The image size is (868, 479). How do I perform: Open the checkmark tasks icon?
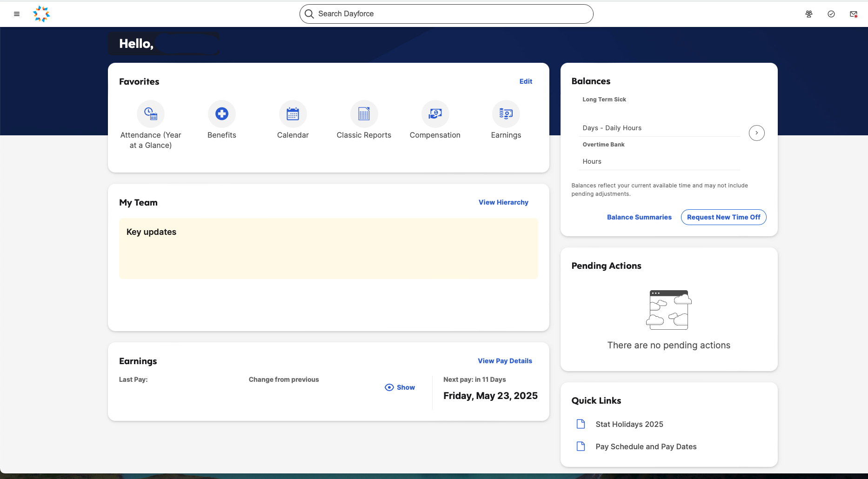click(831, 14)
